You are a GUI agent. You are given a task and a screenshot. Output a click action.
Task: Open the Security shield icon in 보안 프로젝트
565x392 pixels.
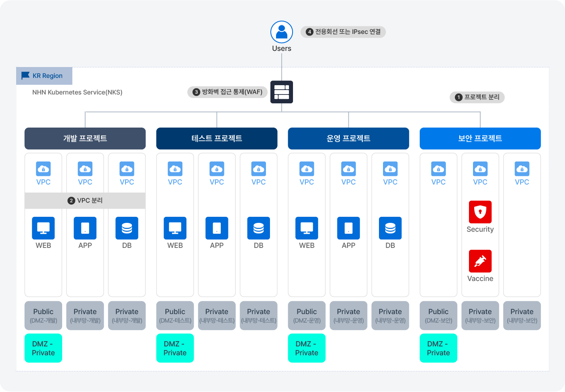tap(480, 211)
